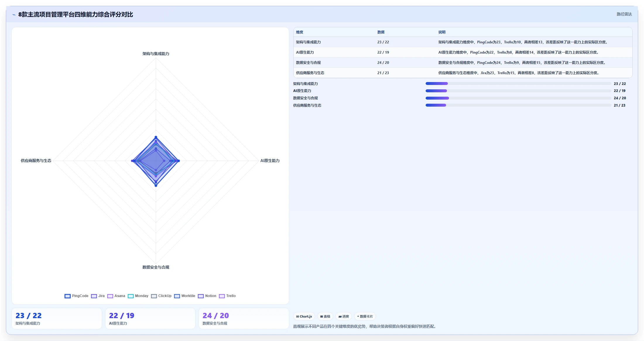Select the 说明 column header
644x341 pixels.
(442, 32)
